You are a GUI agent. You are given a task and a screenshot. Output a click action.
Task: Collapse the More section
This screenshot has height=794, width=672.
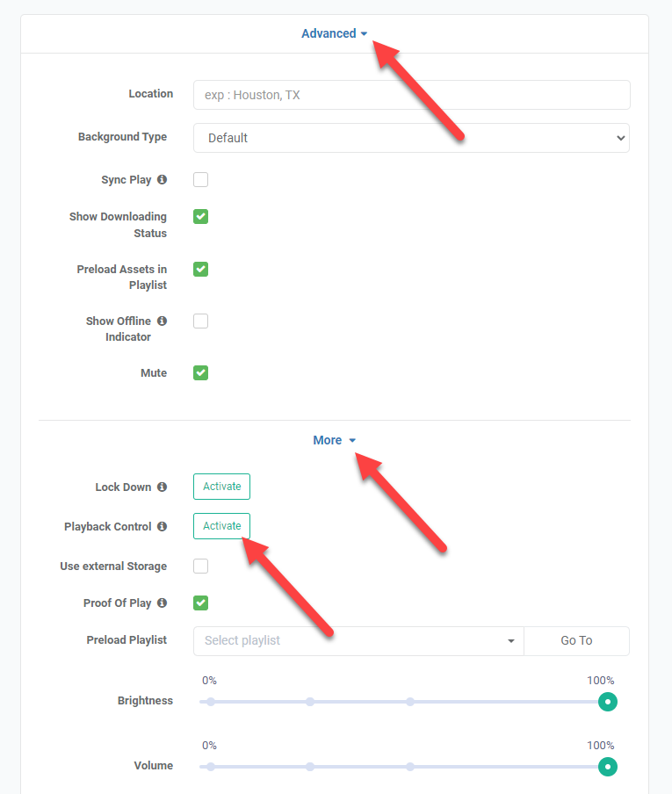(335, 441)
